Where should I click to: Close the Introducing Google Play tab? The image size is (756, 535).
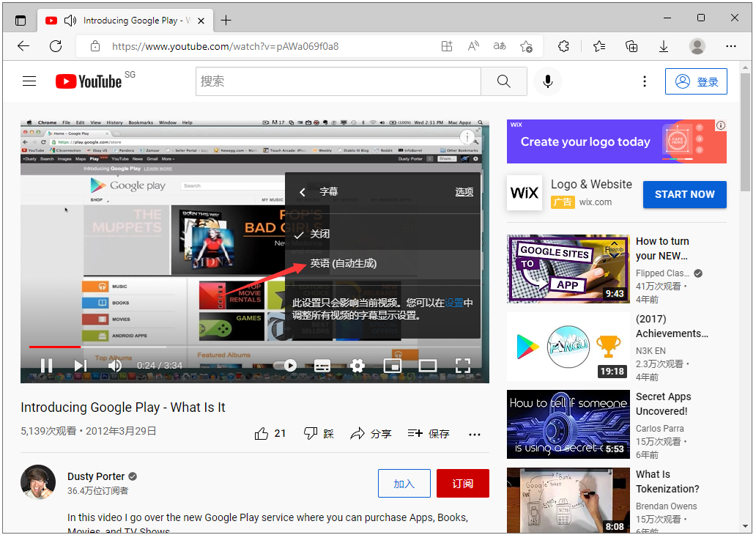(201, 21)
